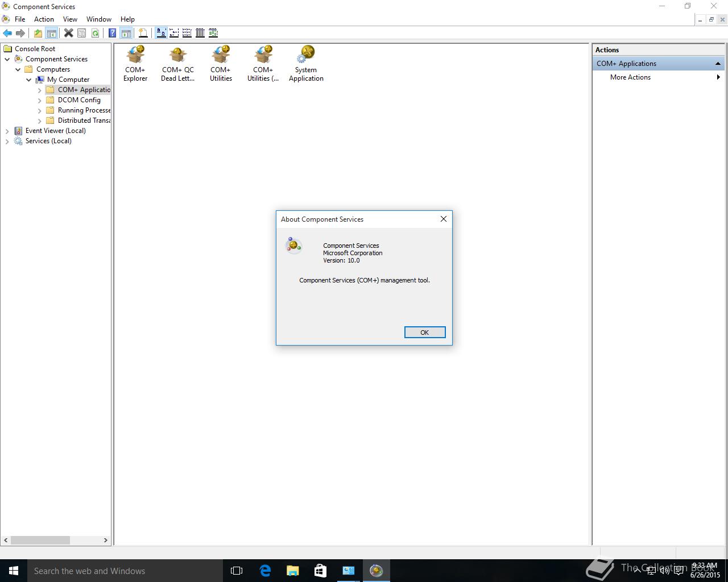The image size is (728, 582).
Task: Toggle Show/Hide Action Pane button
Action: tap(126, 33)
